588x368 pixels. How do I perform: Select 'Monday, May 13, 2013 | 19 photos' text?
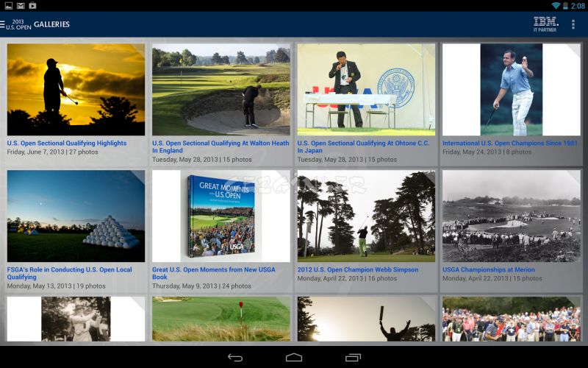(57, 286)
